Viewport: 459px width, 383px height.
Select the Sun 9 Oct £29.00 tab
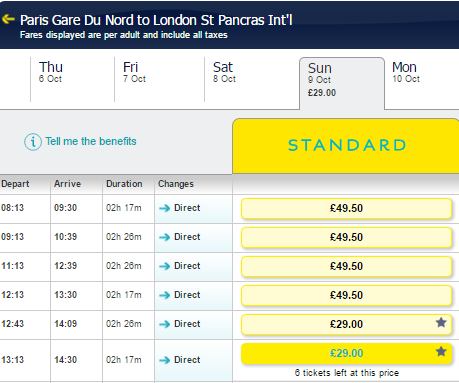coord(342,83)
